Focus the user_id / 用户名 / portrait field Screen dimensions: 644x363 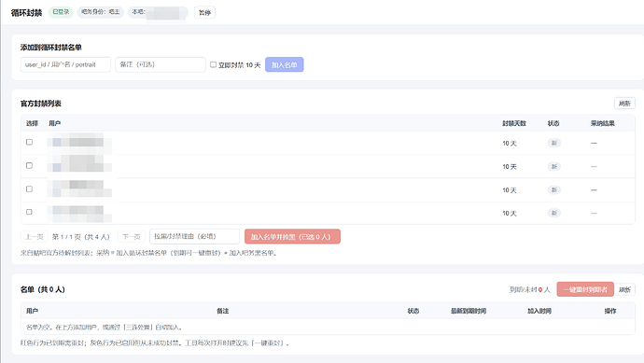(65, 64)
